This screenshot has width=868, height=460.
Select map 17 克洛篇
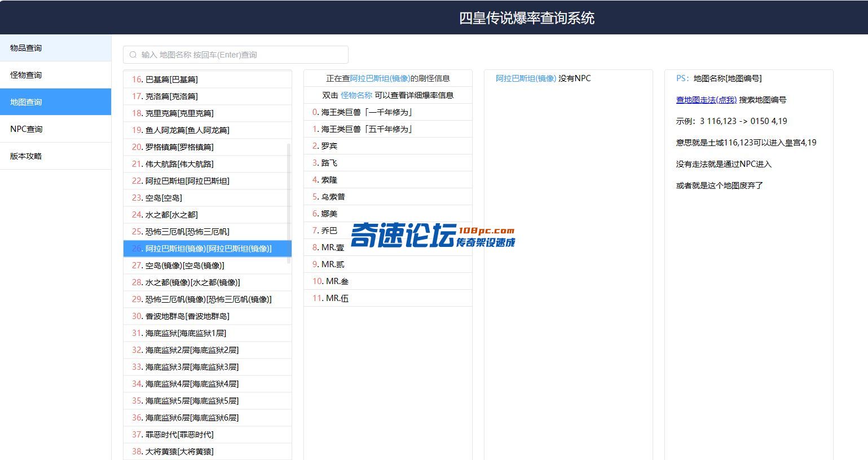pyautogui.click(x=208, y=96)
